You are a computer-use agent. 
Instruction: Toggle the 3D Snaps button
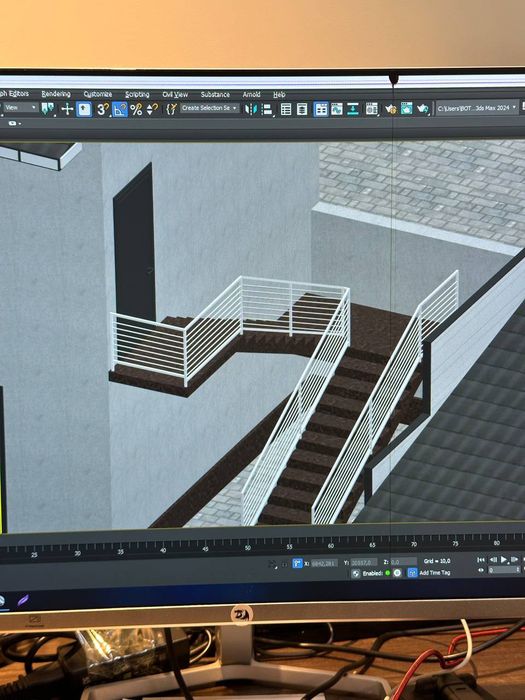pyautogui.click(x=102, y=109)
